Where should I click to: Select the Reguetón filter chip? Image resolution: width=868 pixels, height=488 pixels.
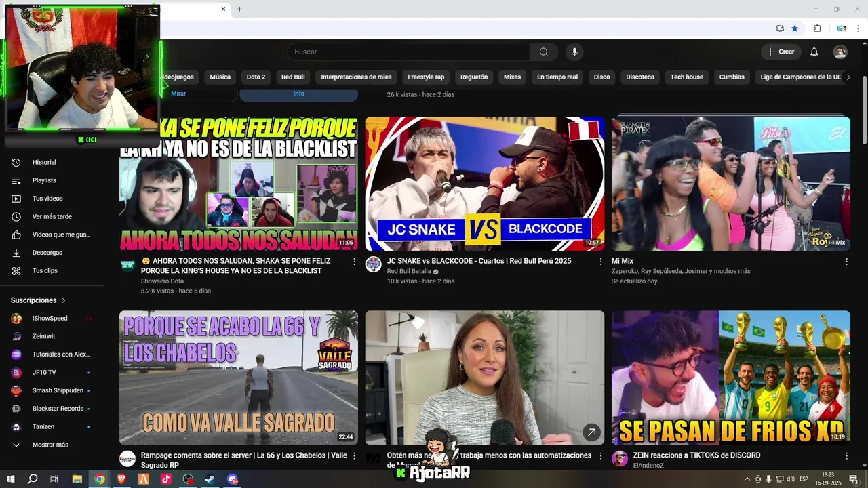(x=474, y=77)
